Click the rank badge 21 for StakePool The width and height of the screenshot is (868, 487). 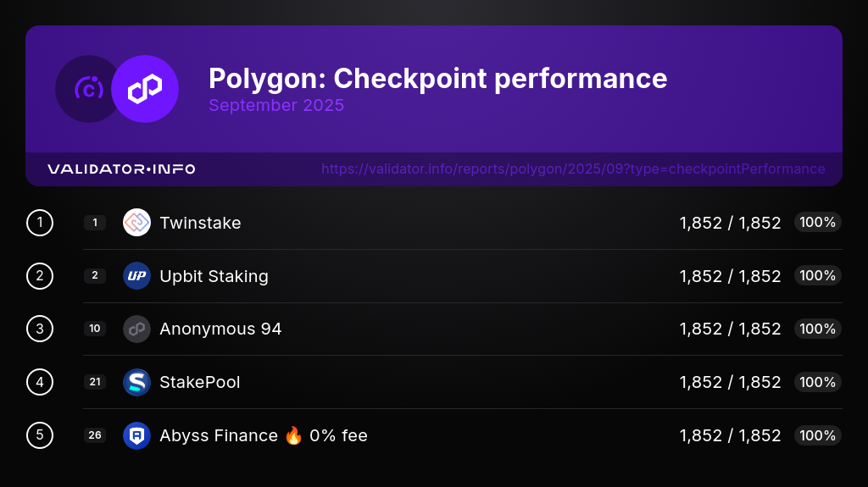[95, 382]
